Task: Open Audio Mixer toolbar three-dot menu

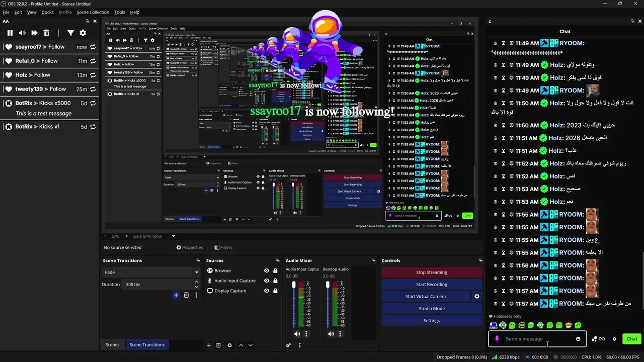Action: 300,345
